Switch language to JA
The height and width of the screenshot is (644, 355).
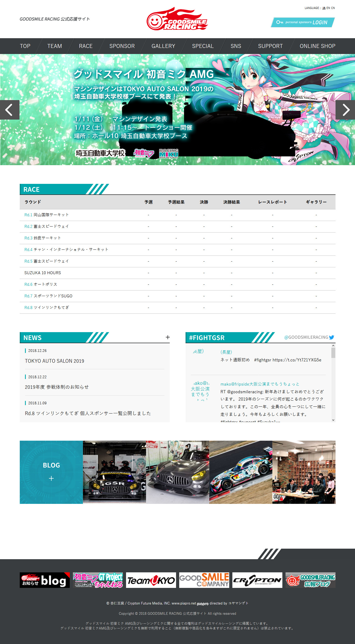pos(324,8)
